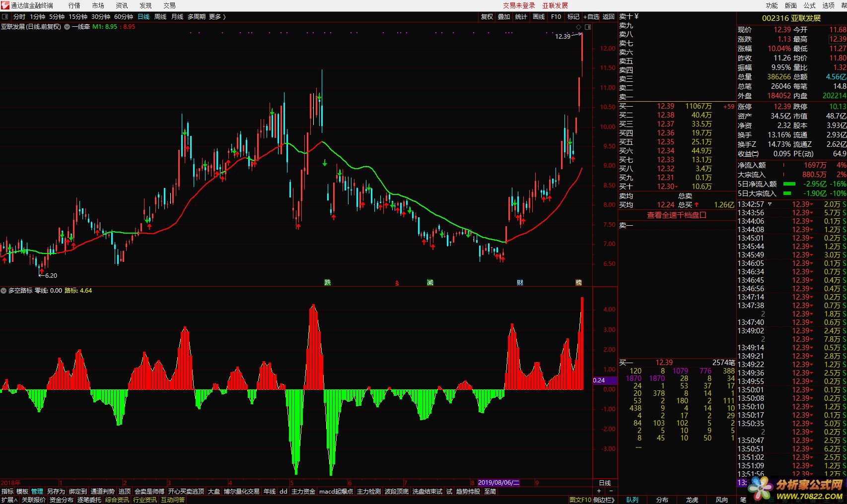
Task: Open the 多周期 multi-period view
Action: (197, 17)
